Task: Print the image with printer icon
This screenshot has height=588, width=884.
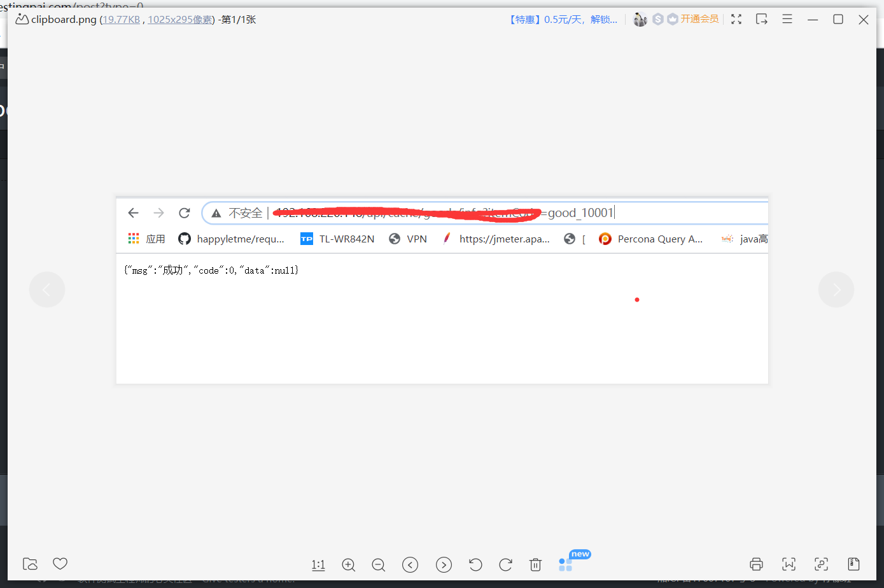Action: [756, 564]
